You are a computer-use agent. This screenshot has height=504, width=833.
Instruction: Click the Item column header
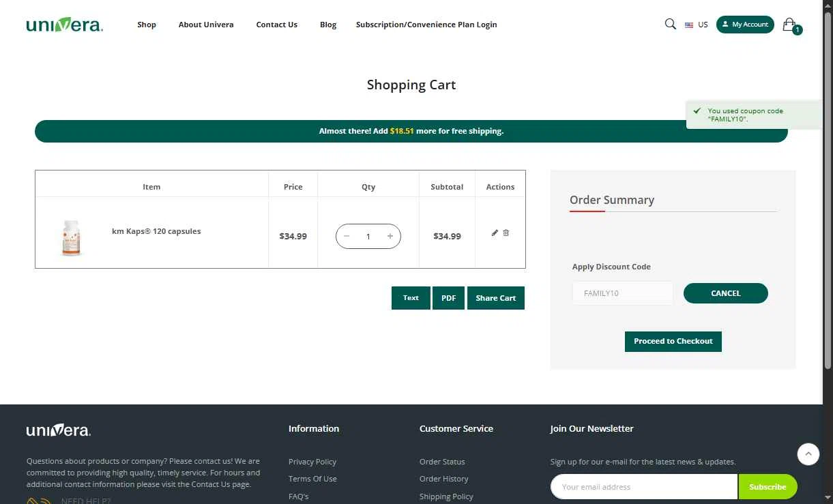[151, 187]
